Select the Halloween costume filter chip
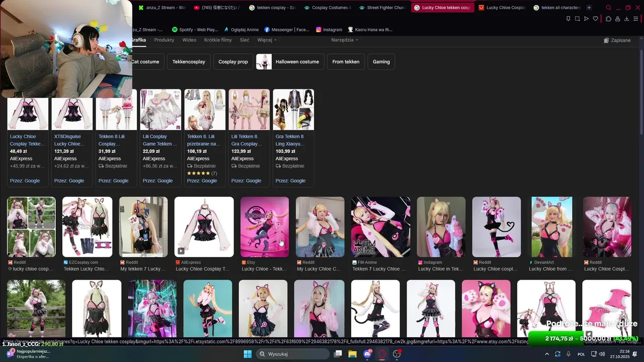This screenshot has width=644, height=362. click(x=290, y=62)
